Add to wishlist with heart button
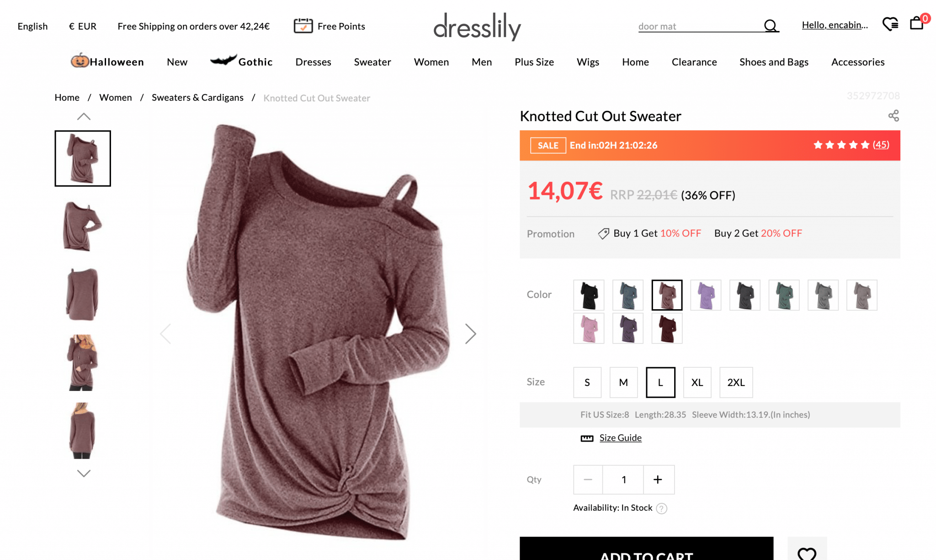Viewport: 936px width, 560px height. click(807, 551)
